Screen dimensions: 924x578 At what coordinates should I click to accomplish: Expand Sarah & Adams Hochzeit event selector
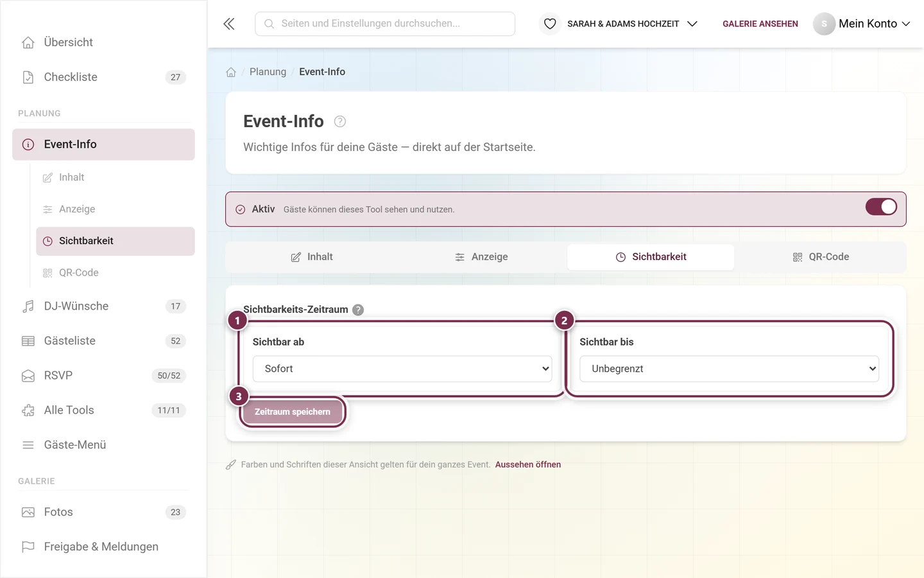[632, 24]
